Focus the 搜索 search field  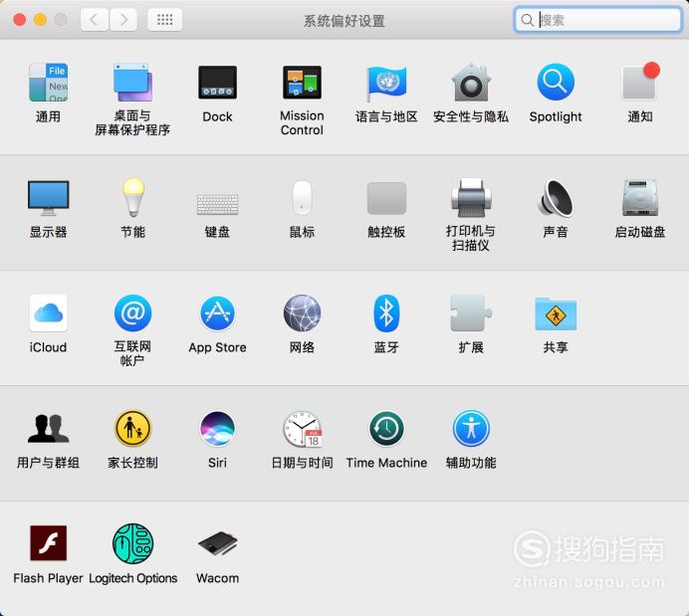pos(598,20)
